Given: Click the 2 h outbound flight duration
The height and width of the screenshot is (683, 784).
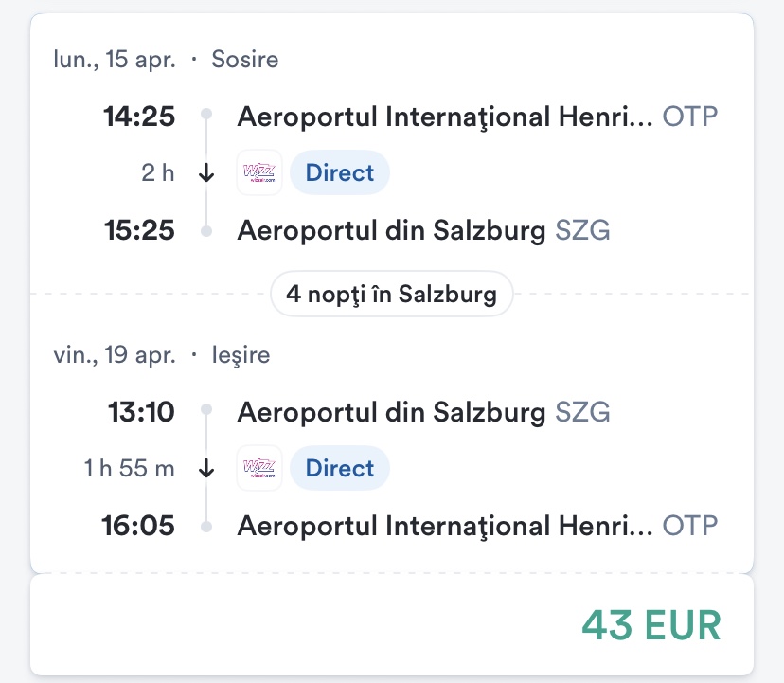Looking at the screenshot, I should coord(158,173).
